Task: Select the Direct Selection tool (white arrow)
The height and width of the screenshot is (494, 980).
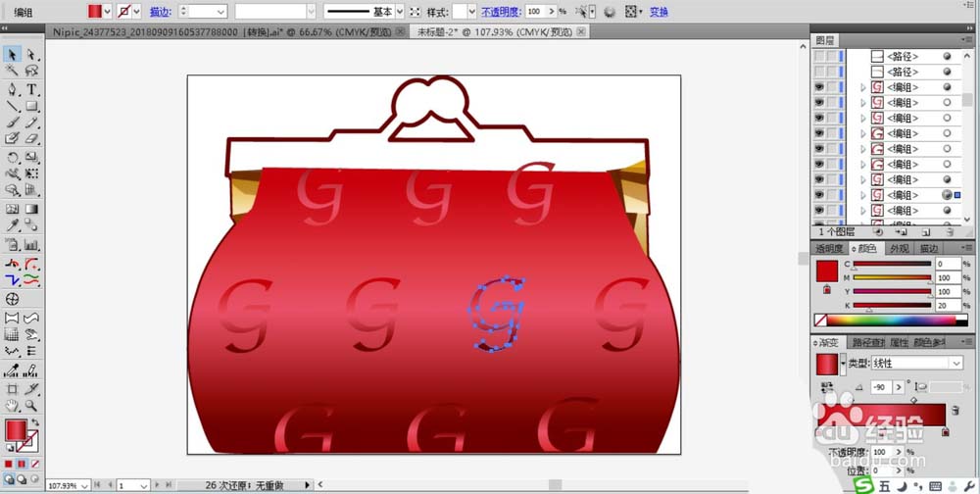Action: coord(31,55)
